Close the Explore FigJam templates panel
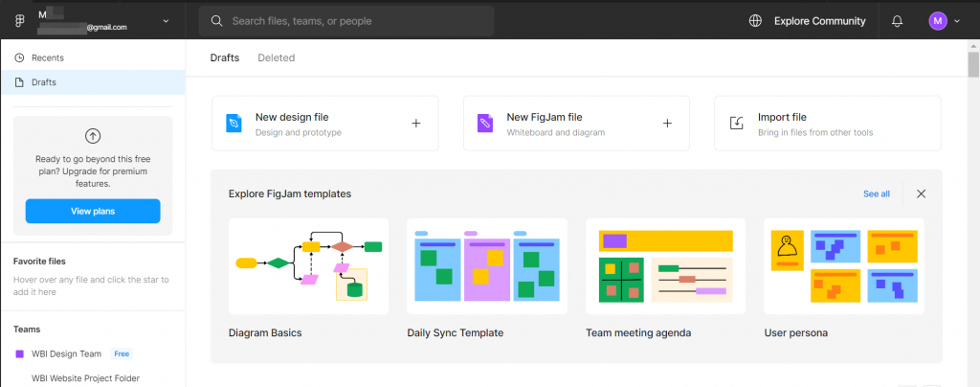 [921, 193]
